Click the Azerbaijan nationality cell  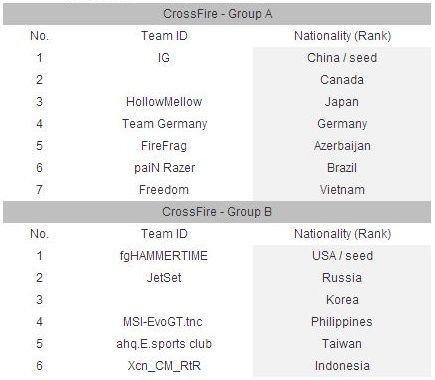point(342,146)
